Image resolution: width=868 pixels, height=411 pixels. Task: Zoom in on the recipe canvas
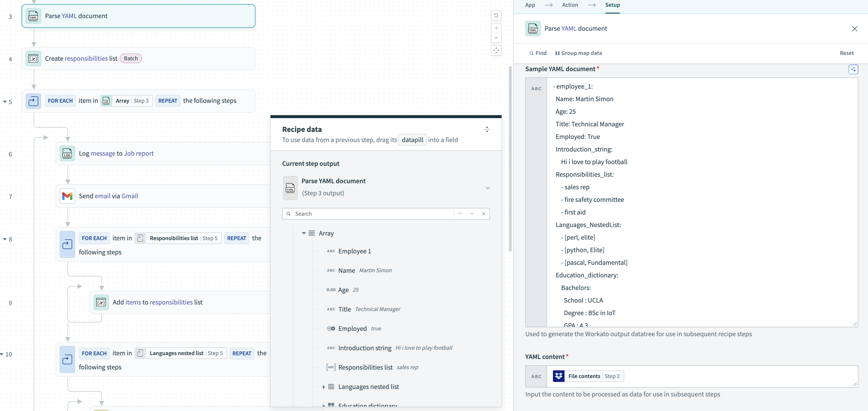point(496,28)
